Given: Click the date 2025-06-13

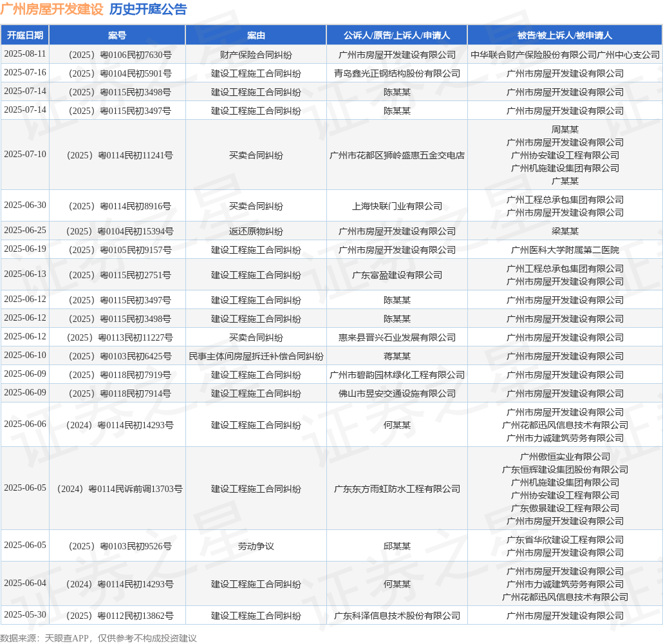Looking at the screenshot, I should point(25,274).
